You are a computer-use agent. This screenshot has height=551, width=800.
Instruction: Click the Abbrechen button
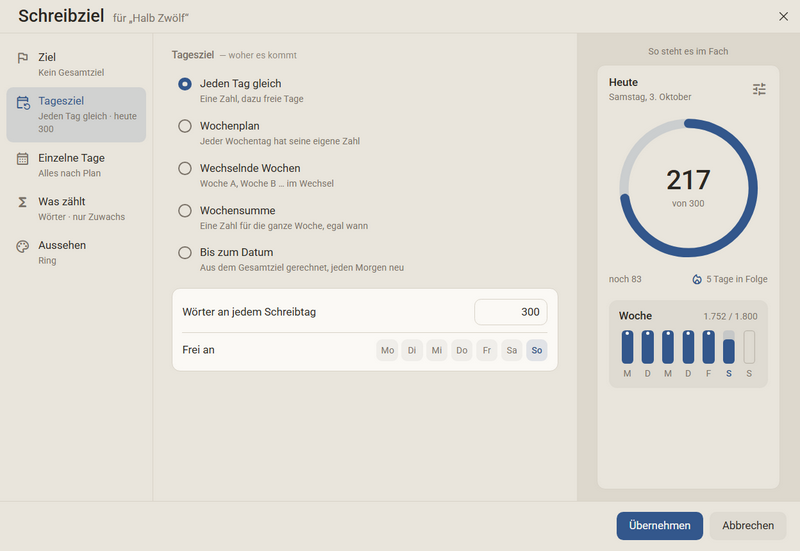747,525
